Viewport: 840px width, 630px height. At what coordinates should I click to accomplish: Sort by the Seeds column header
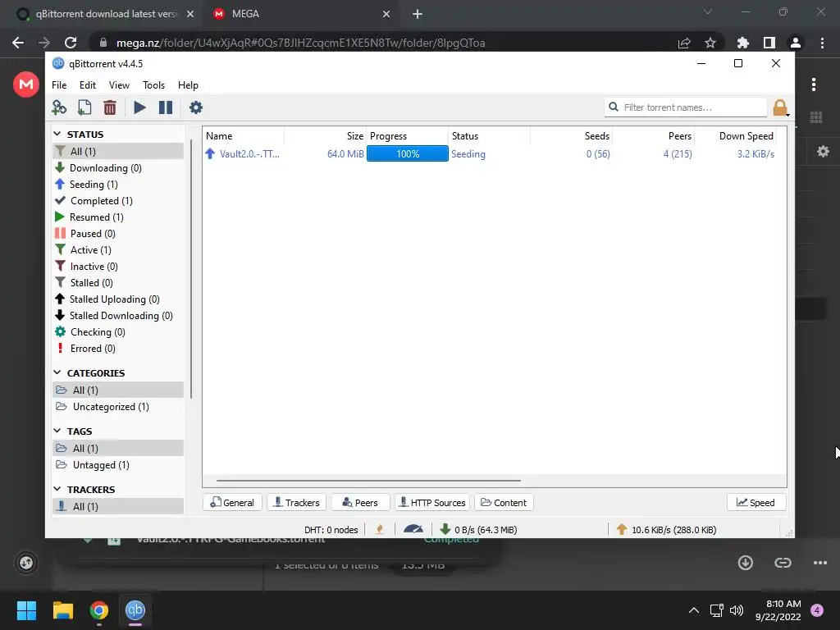[x=572, y=136]
